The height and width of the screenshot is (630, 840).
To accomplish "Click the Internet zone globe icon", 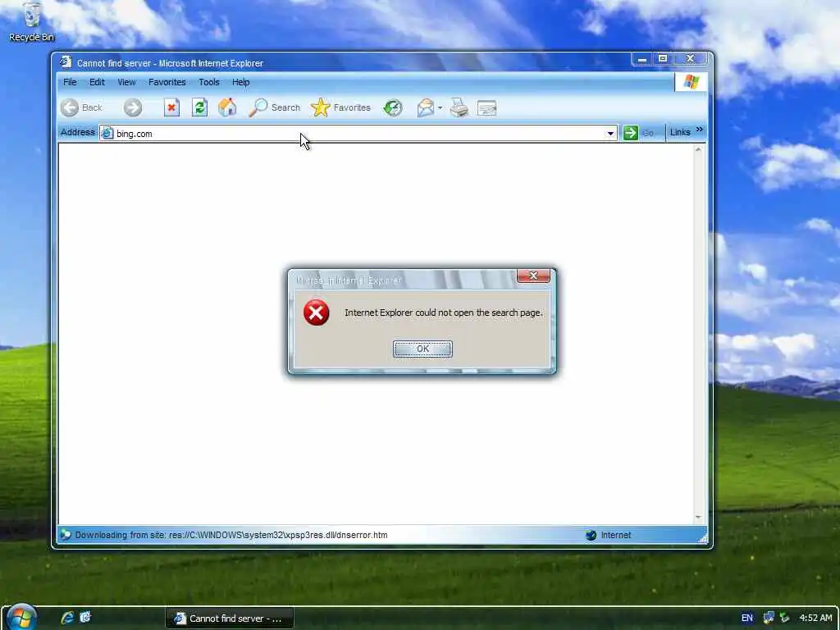I will tap(591, 535).
